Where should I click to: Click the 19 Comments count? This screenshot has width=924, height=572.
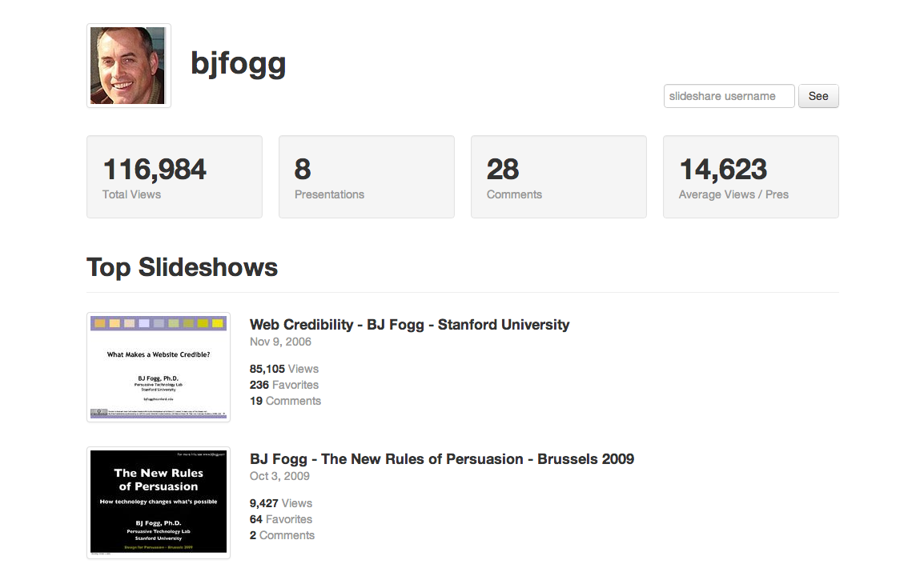[285, 401]
